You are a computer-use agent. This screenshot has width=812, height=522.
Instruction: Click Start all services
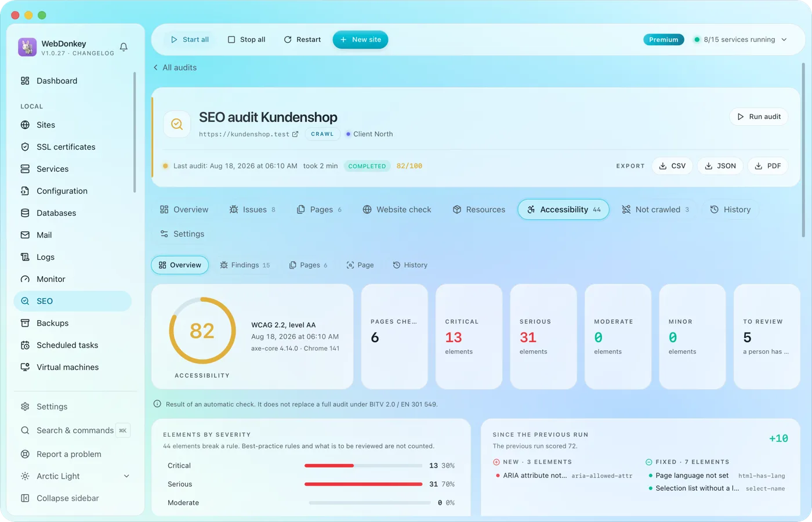(x=190, y=39)
